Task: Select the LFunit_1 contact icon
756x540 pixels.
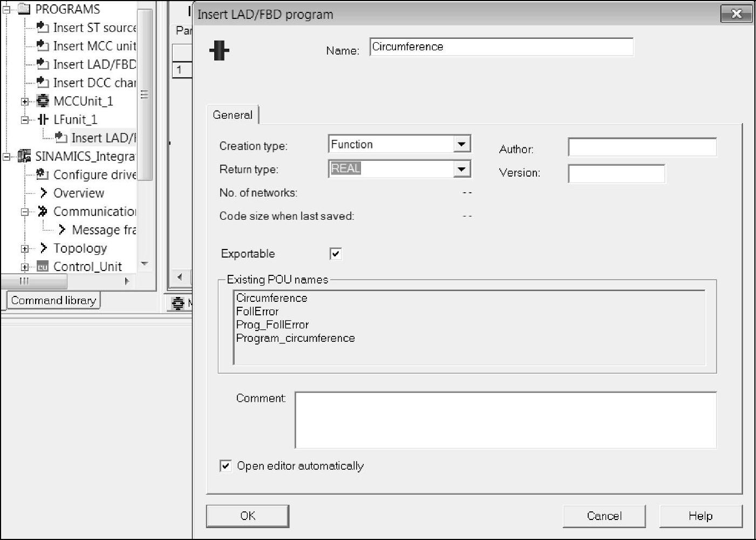Action: [x=43, y=119]
